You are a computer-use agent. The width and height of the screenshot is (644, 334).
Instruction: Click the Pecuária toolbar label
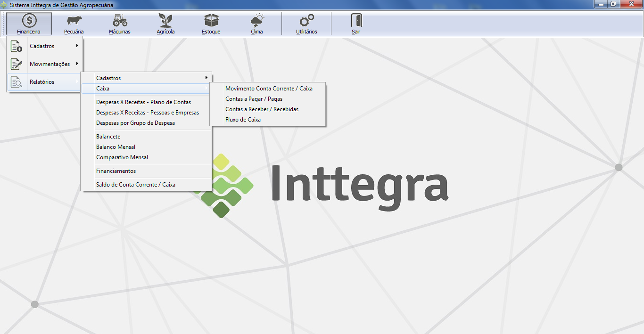point(74,32)
